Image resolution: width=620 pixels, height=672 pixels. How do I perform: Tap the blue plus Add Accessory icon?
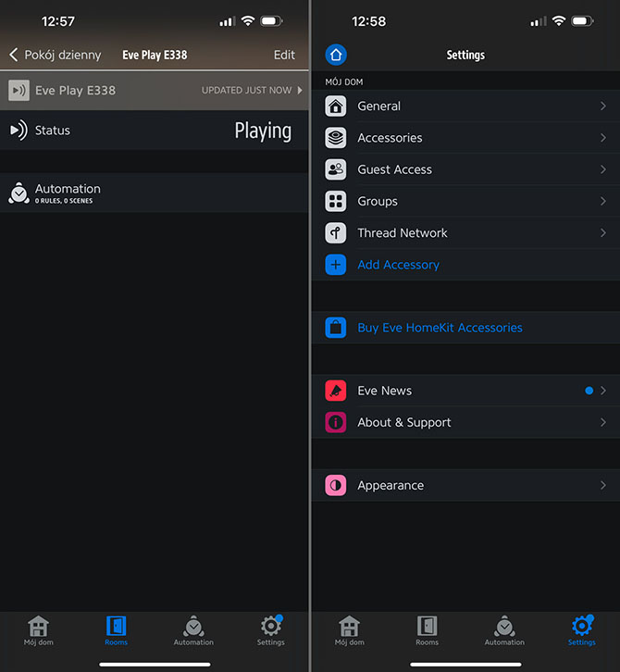[x=336, y=265]
